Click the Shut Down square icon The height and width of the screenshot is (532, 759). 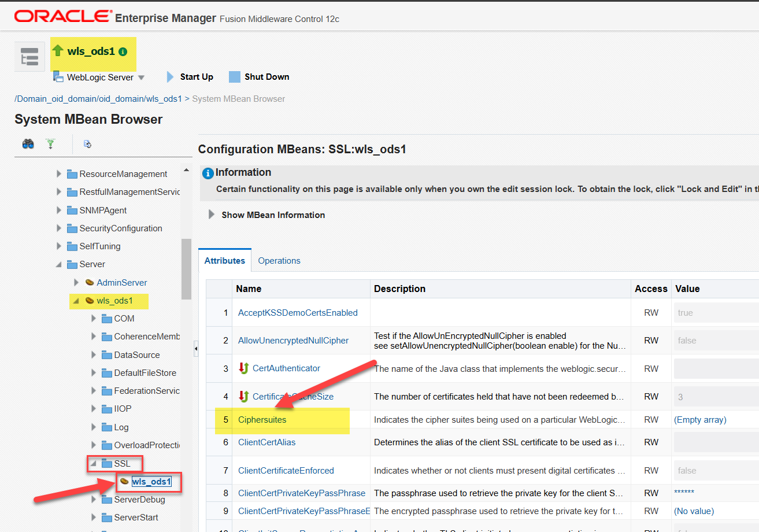(x=234, y=77)
